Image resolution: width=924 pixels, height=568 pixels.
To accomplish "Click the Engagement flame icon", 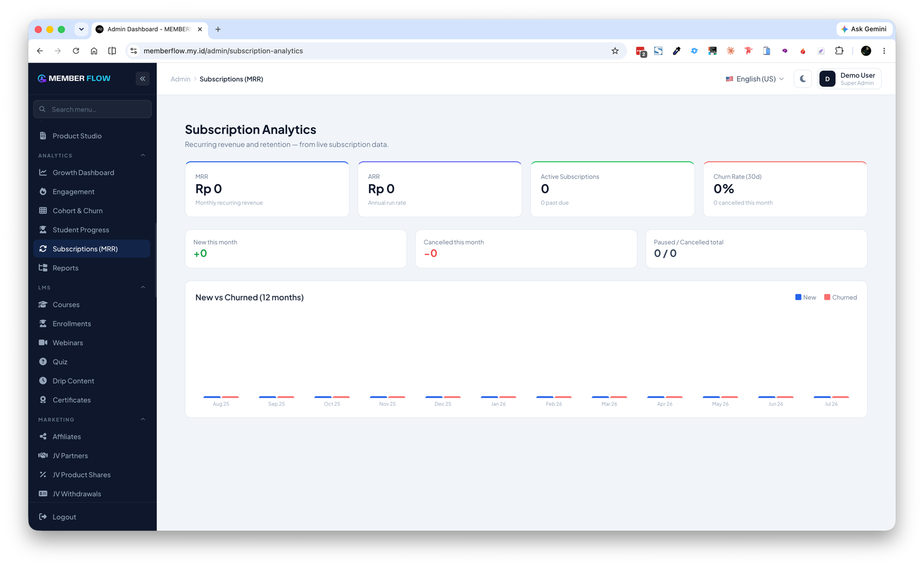I will click(x=43, y=191).
